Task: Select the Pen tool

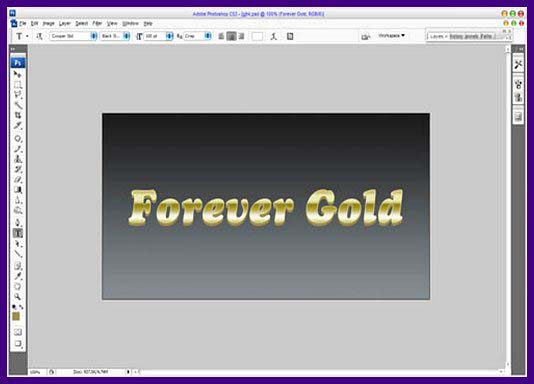Action: pos(17,223)
